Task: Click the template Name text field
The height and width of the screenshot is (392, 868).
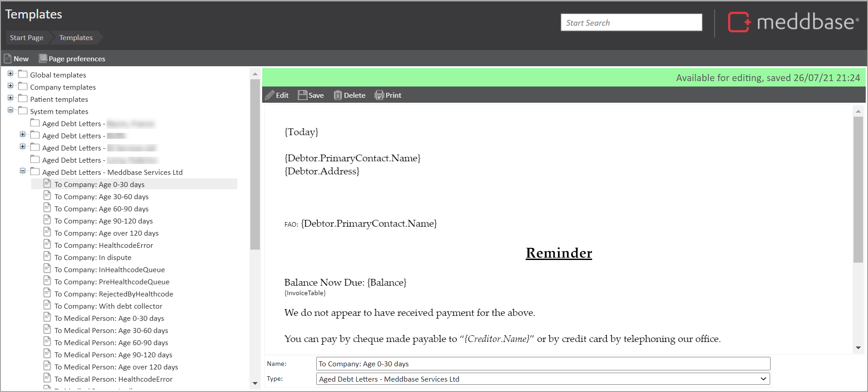Action: [x=543, y=364]
